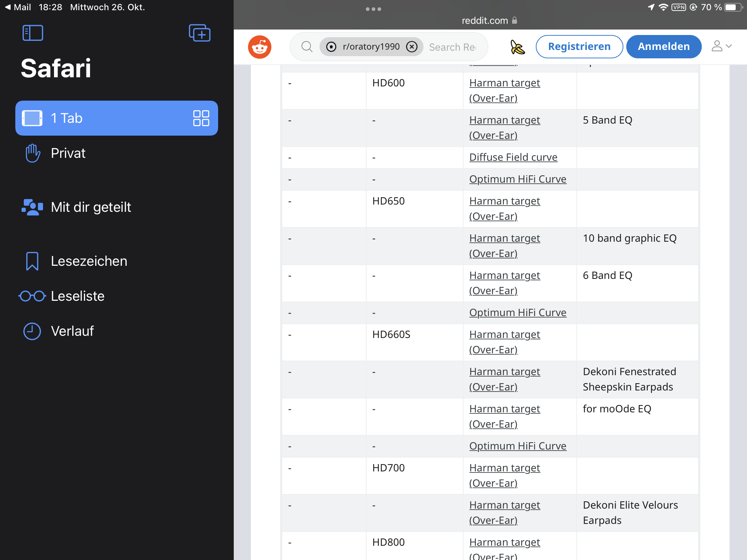Open Harman target link for 5 Band EQ
Image resolution: width=747 pixels, height=560 pixels.
click(x=504, y=128)
